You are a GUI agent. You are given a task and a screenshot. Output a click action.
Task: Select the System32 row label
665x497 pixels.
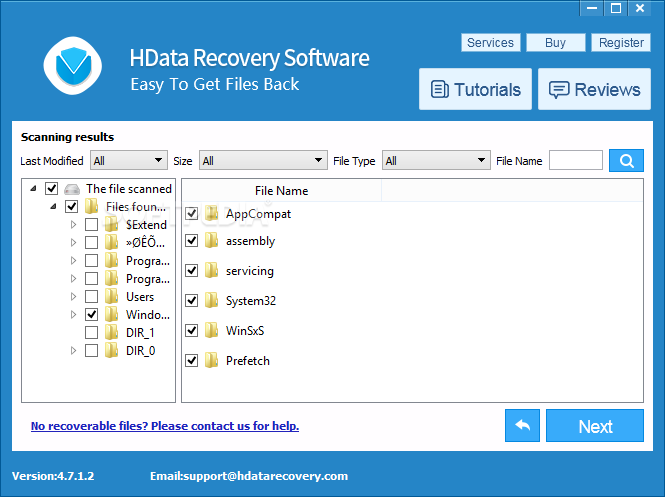(x=251, y=301)
